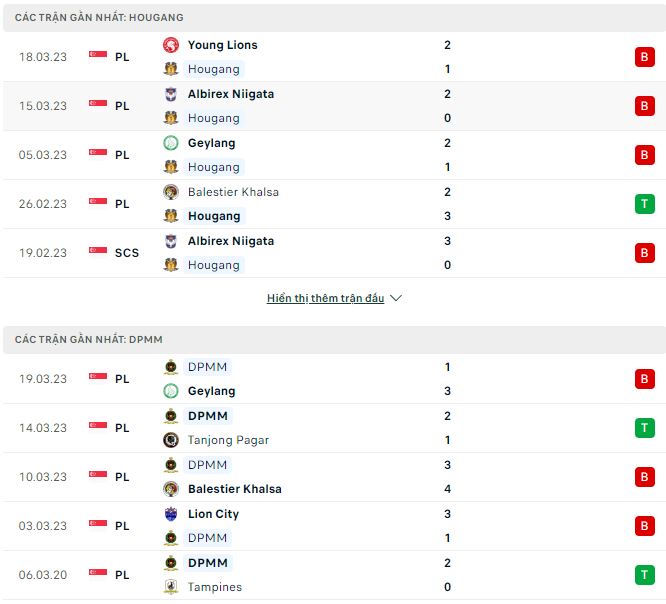Click the Singapore flag beside SCS

(x=98, y=253)
